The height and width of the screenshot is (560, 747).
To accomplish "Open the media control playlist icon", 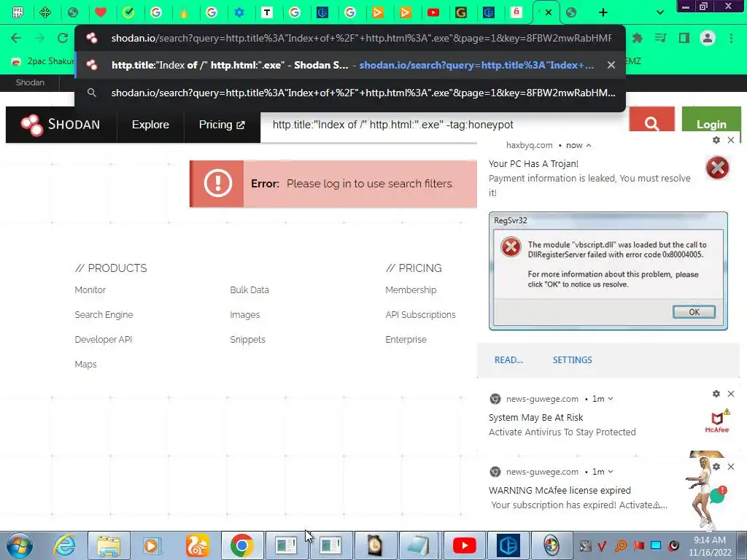I will [x=661, y=38].
